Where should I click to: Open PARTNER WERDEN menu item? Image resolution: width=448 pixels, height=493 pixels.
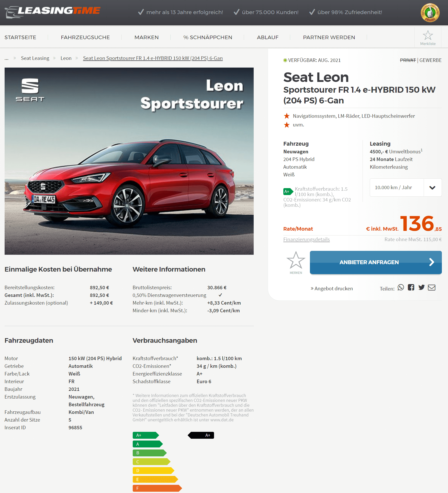point(329,37)
